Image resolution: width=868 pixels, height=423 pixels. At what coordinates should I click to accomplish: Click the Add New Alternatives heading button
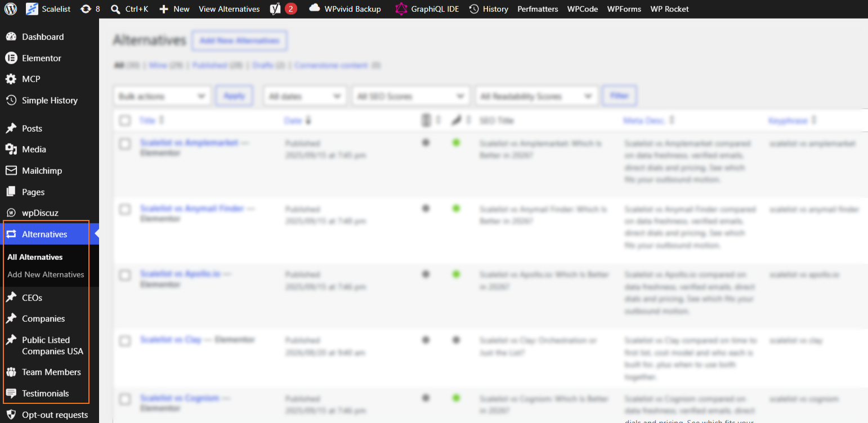pos(240,40)
